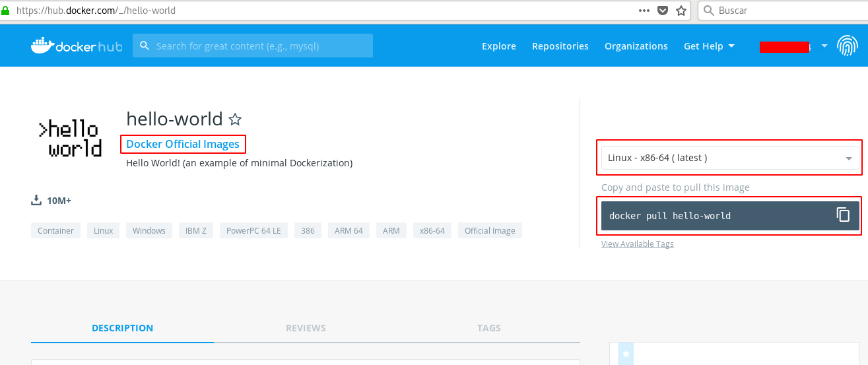Open the browser Pocket save icon
The width and height of the screenshot is (868, 365).
(x=663, y=11)
